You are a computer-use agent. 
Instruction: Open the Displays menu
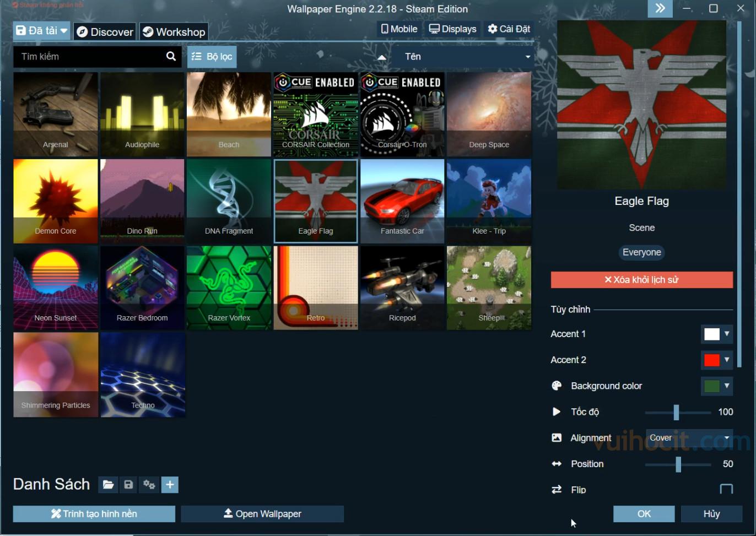[452, 29]
